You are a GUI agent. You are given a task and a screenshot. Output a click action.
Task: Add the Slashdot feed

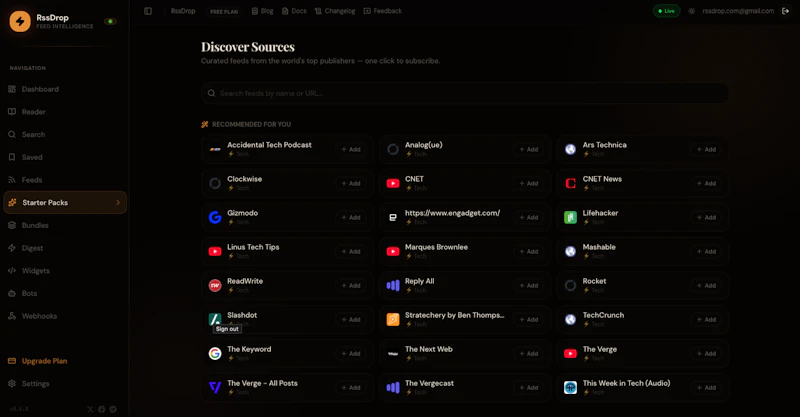tap(351, 320)
